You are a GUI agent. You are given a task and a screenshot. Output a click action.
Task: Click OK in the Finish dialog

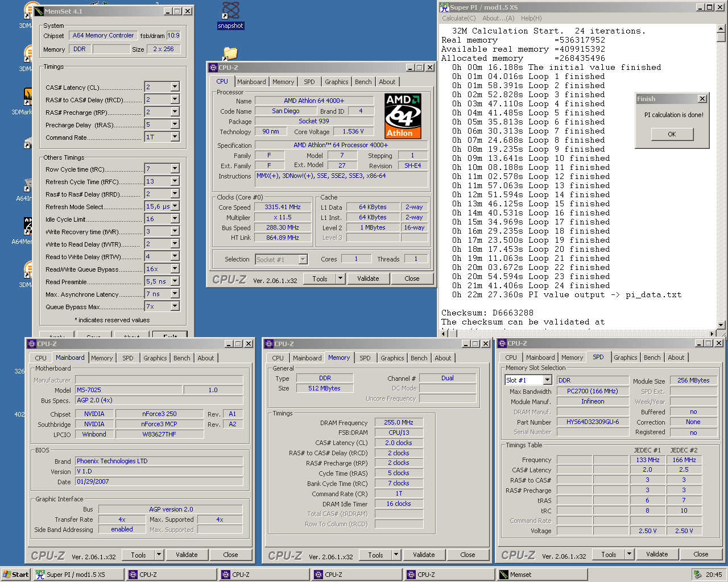672,134
